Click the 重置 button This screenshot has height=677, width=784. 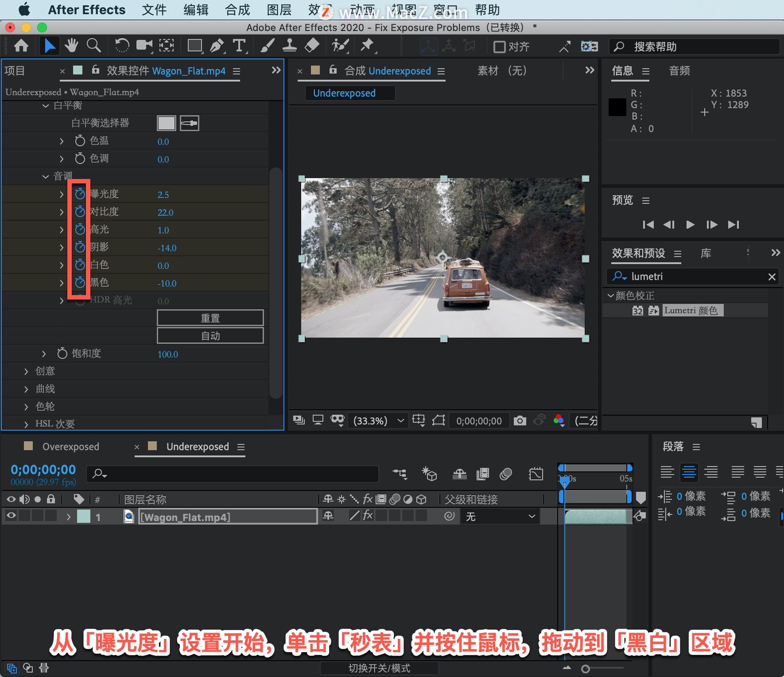tap(210, 318)
